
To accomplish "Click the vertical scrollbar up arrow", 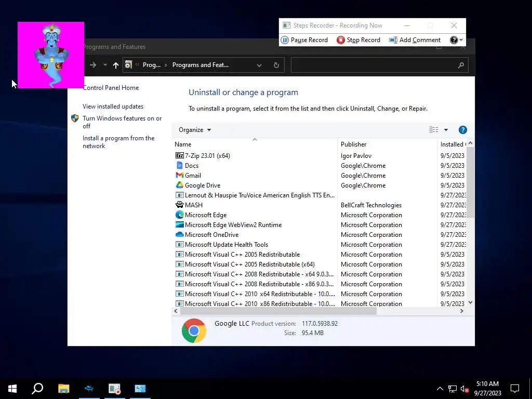I will click(x=470, y=143).
